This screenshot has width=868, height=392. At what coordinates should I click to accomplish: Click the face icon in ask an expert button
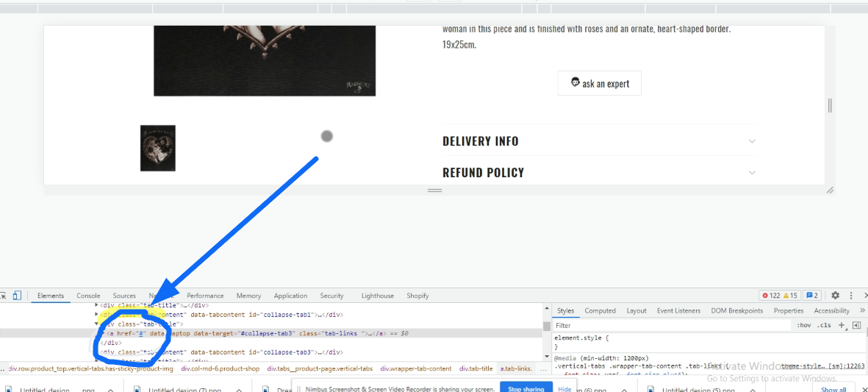click(575, 82)
